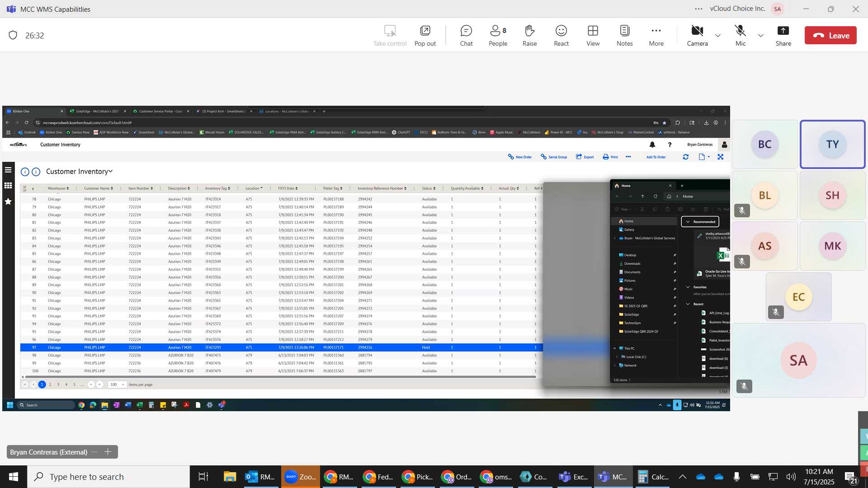Select Documents in File Explorer sidebar
Image resolution: width=868 pixels, height=488 pixels.
click(632, 272)
